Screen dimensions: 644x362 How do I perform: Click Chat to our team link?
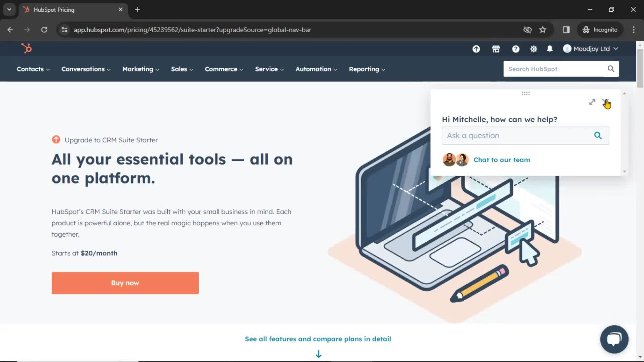tap(501, 160)
